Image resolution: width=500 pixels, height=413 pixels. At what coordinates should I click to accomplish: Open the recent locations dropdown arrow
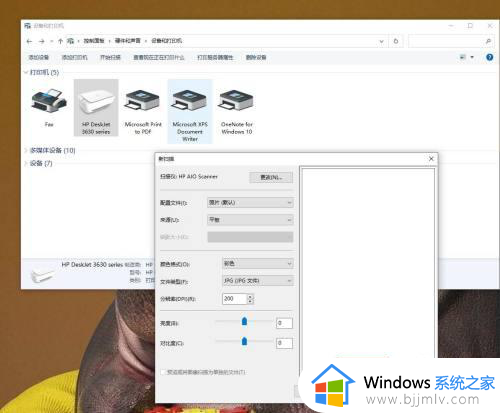click(x=51, y=41)
